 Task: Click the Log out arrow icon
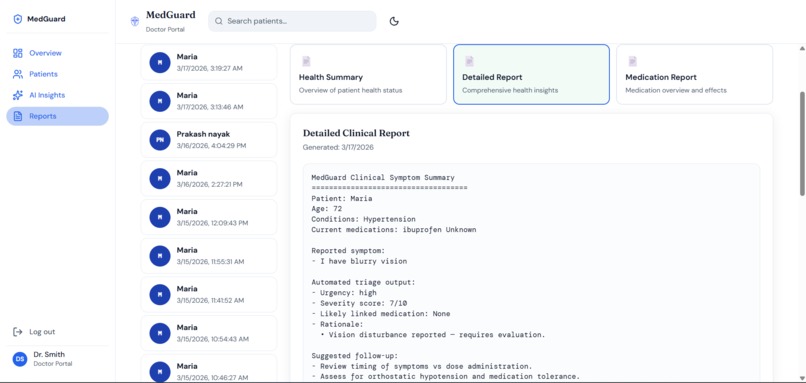tap(18, 332)
